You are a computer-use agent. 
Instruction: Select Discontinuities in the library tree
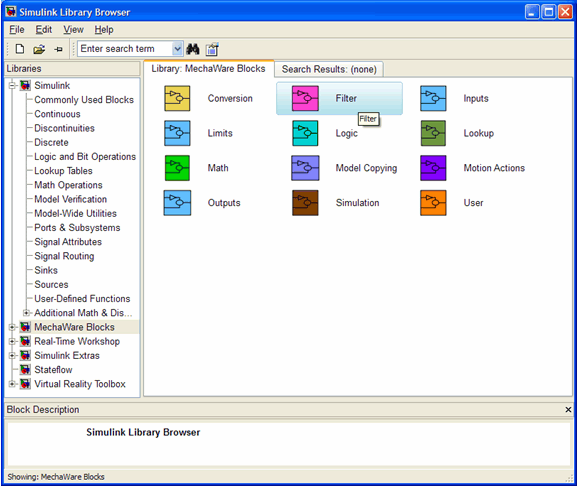point(65,128)
